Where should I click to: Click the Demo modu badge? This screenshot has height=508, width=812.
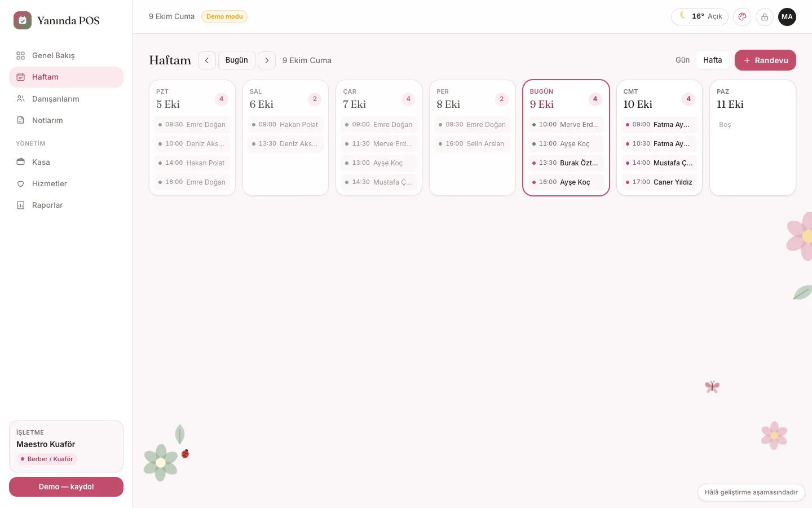pyautogui.click(x=224, y=16)
